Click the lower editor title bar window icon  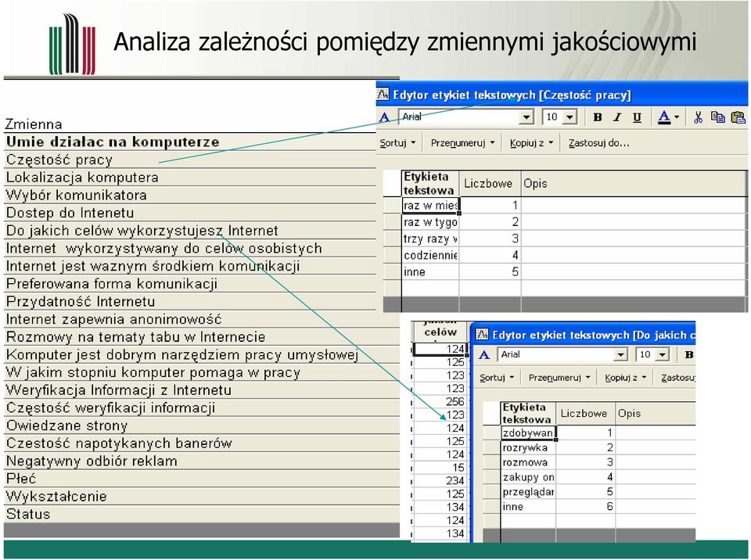(483, 334)
